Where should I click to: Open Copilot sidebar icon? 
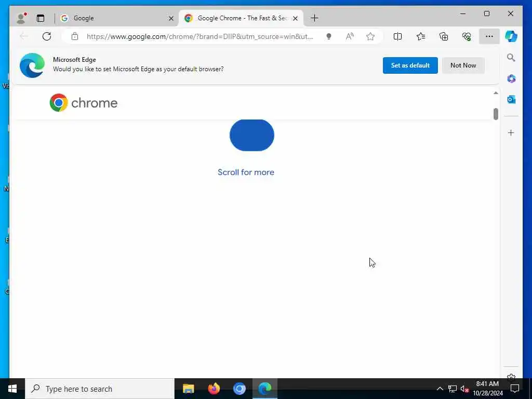511,36
